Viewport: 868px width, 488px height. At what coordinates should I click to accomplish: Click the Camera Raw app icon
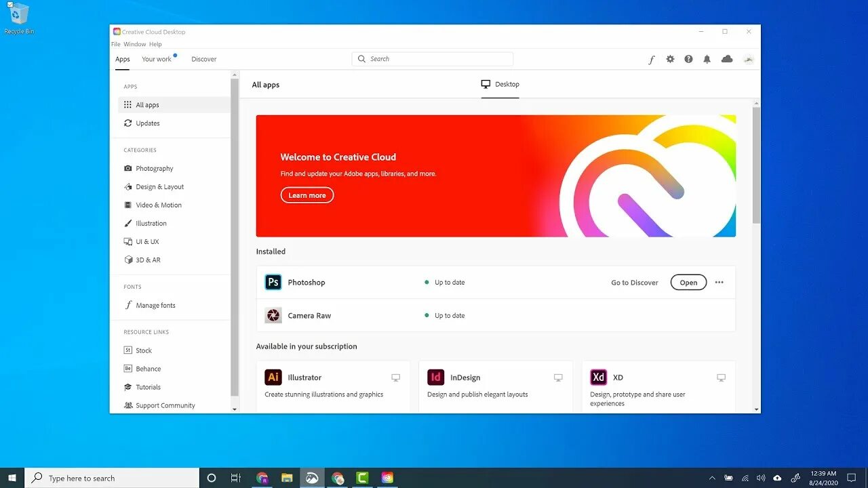click(273, 316)
